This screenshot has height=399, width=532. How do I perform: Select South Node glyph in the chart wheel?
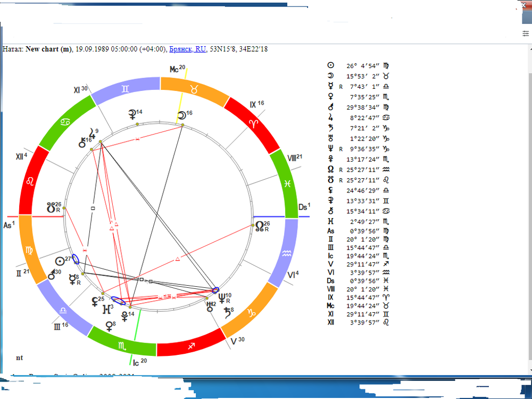[x=51, y=207]
